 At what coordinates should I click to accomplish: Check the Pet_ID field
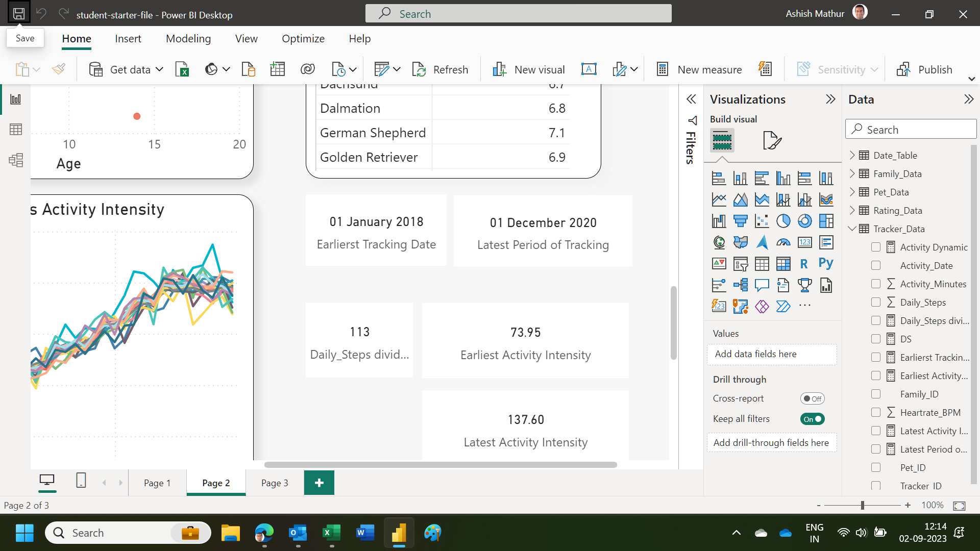876,468
